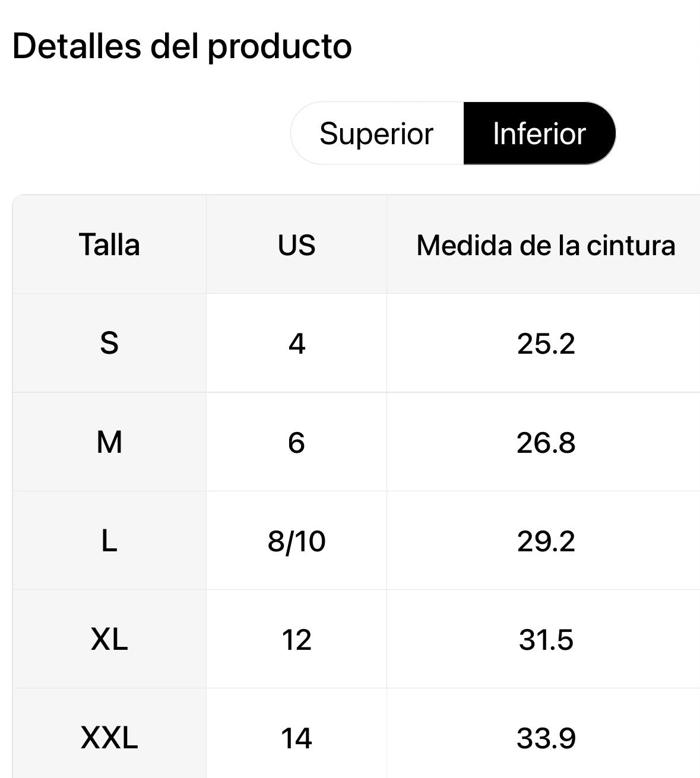Click the Detalles del producto heading
The image size is (700, 778).
click(x=182, y=46)
